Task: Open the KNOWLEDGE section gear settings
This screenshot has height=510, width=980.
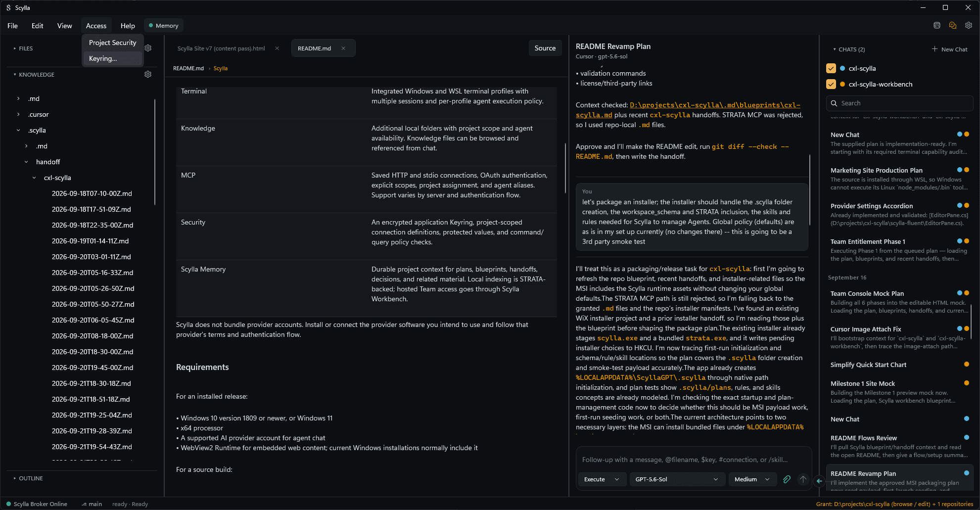Action: pos(148,74)
